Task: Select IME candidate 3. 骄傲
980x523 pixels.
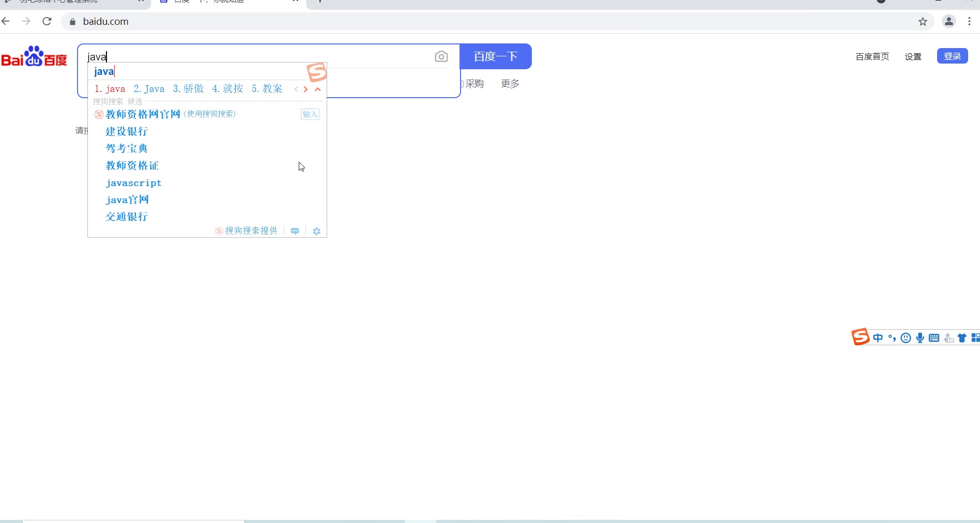Action: 188,89
